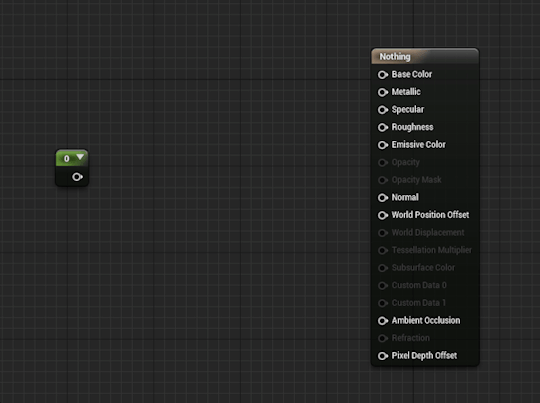The image size is (540, 403).
Task: Click the Base Color input pin
Action: pos(383,75)
